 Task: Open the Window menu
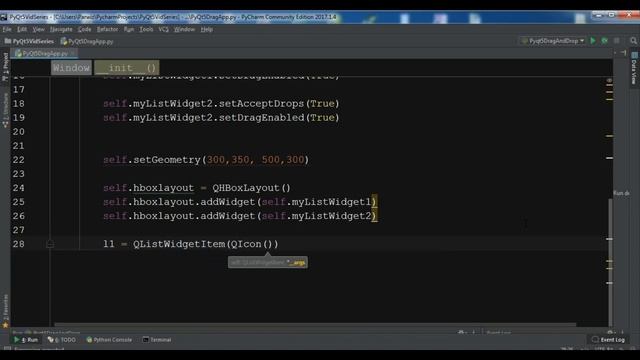(184, 29)
